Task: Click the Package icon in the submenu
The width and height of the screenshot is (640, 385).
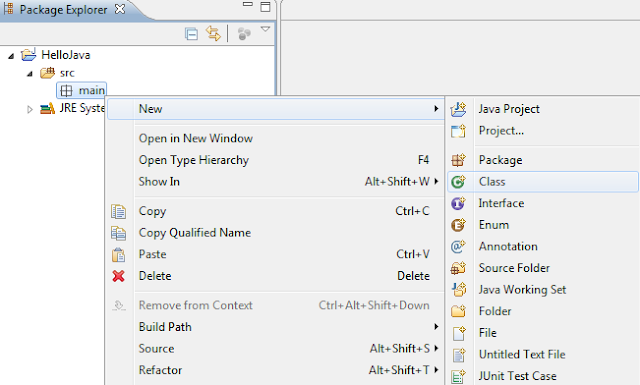Action: coord(458,160)
